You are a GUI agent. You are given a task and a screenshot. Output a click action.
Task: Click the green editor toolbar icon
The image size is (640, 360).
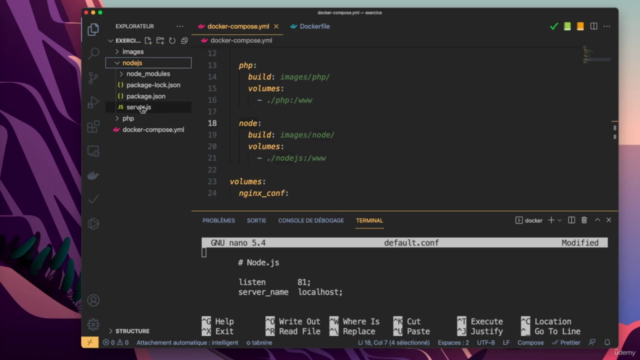[x=567, y=27]
